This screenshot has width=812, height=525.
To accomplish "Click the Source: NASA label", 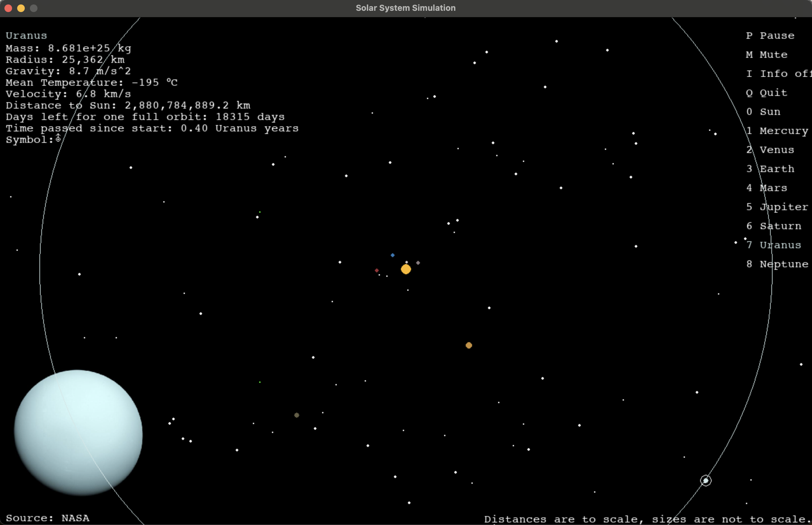I will click(x=47, y=518).
